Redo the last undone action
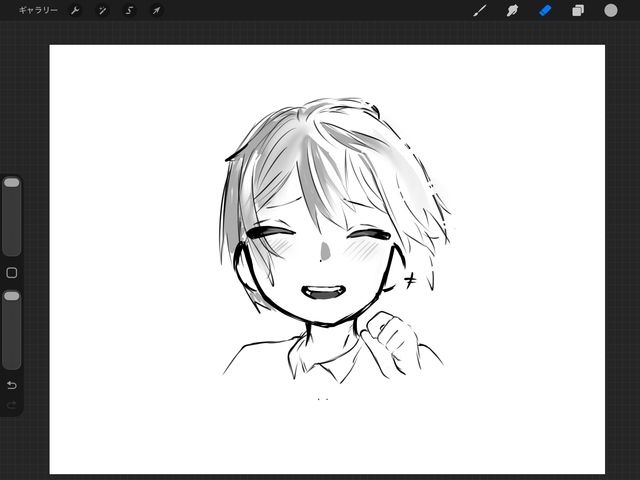 tap(11, 405)
